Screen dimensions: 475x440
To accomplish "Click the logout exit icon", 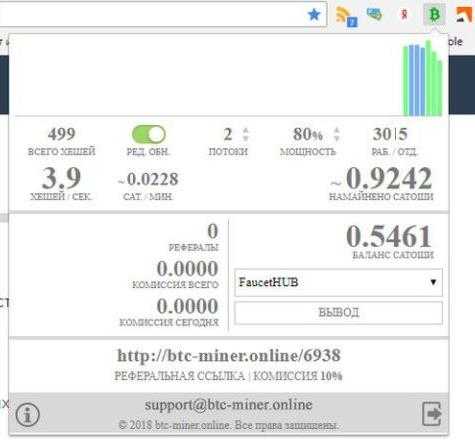I will click(x=432, y=414).
